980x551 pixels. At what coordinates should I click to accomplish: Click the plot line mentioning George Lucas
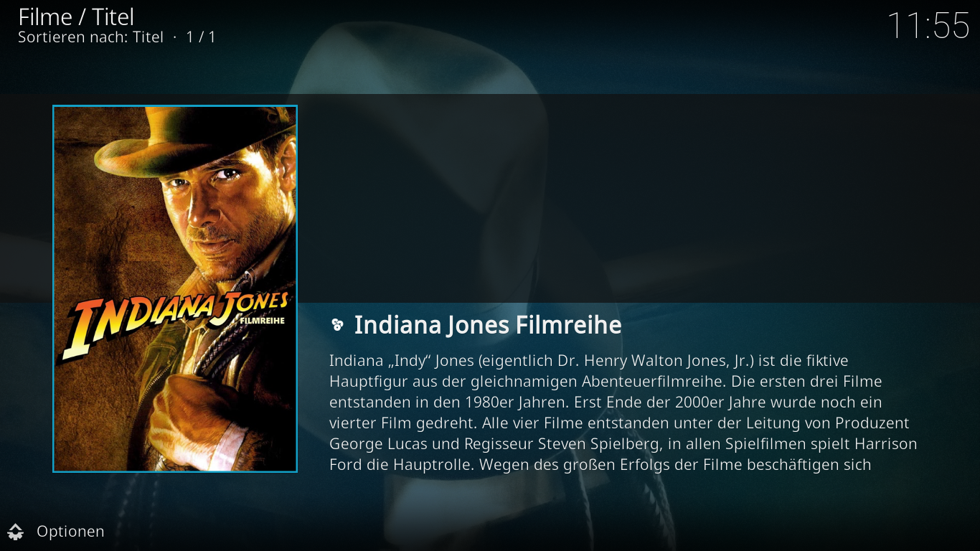click(x=623, y=443)
